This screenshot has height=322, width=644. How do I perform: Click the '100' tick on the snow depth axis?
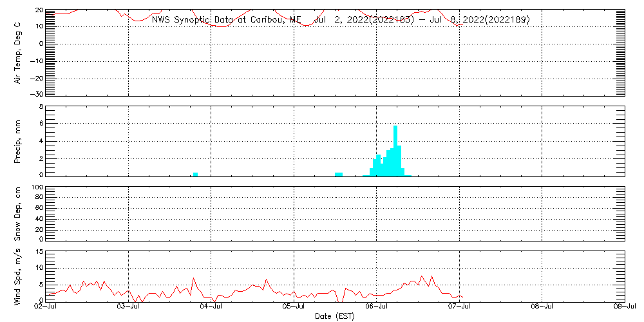tap(37, 188)
